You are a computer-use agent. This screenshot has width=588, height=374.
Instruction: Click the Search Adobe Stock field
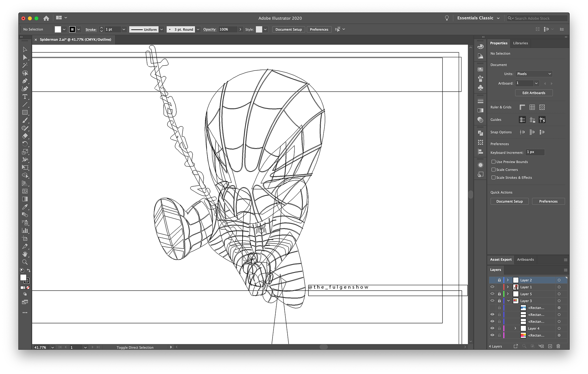[x=537, y=18]
